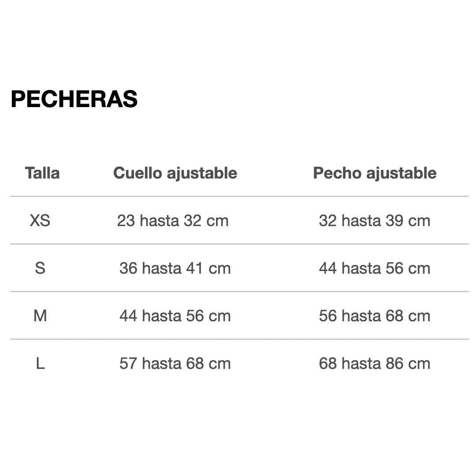Select the S size label
The width and height of the screenshot is (476, 476).
[x=40, y=268]
